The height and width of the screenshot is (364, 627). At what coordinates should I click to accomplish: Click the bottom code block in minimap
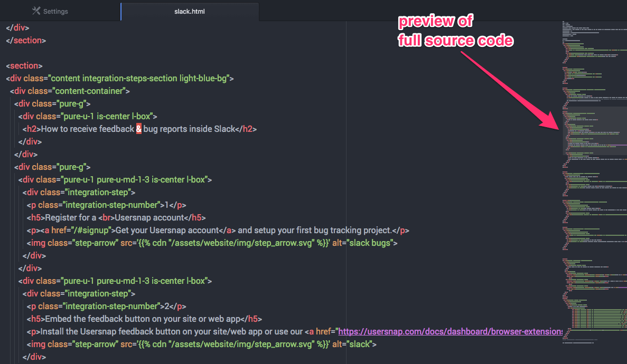[599, 319]
